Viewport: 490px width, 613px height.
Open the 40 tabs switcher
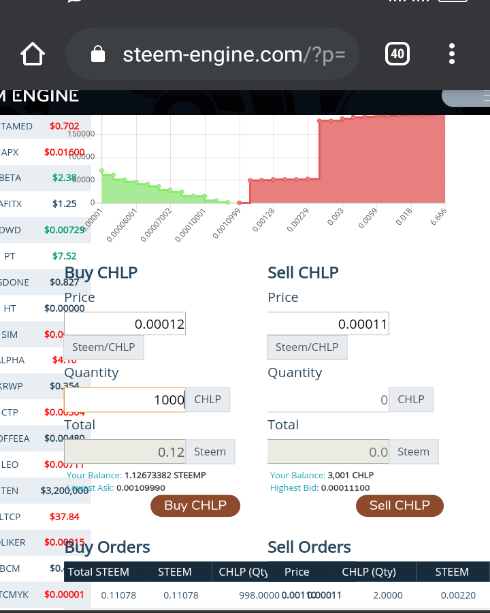pos(397,54)
